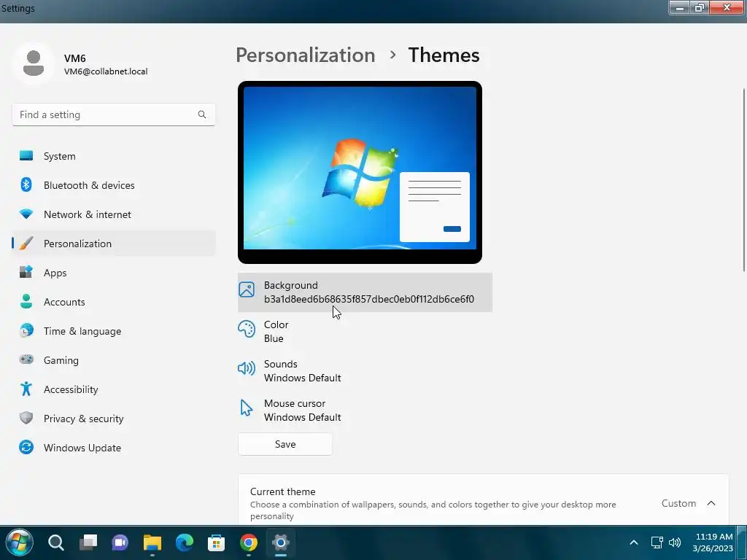Open taskbar Search
This screenshot has height=560, width=747.
55,542
